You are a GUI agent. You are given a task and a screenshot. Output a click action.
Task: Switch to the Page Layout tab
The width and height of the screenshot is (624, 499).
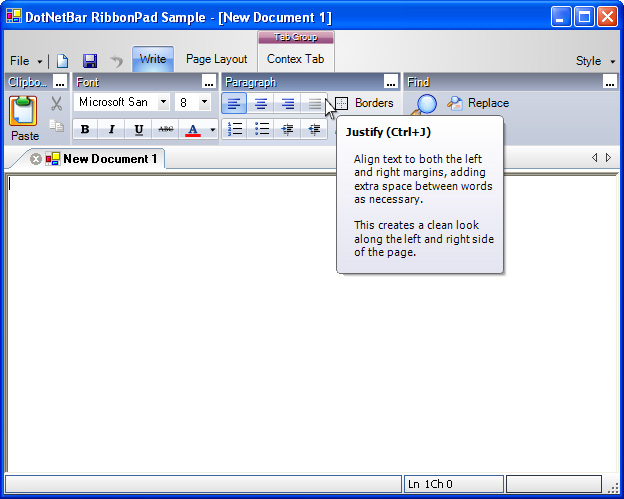(x=216, y=59)
